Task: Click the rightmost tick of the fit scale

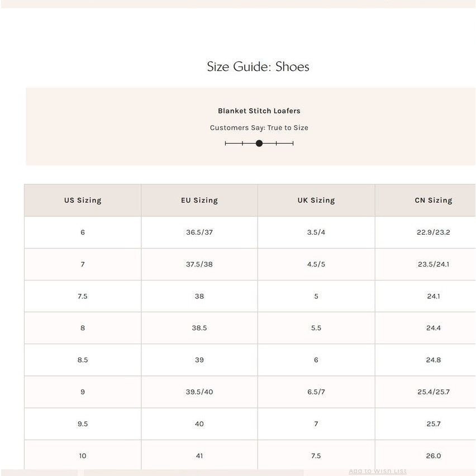Action: 293,144
